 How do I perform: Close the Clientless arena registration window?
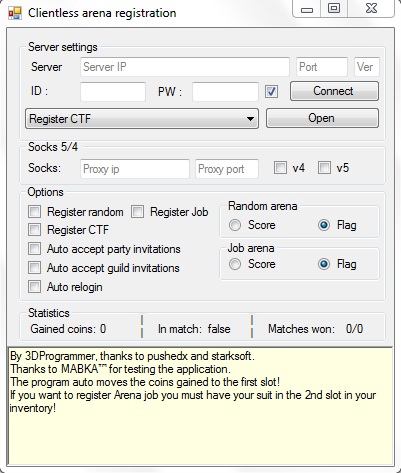point(371,9)
